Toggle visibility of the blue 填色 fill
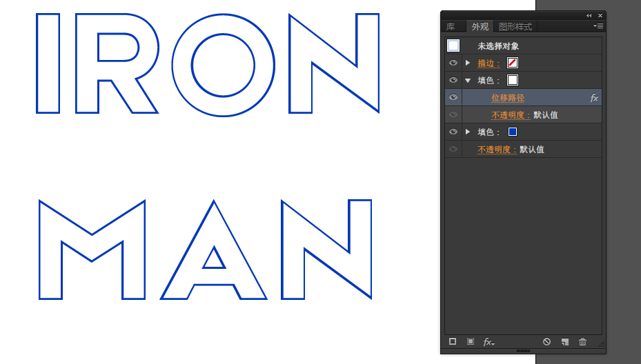This screenshot has width=641, height=364. tap(453, 132)
